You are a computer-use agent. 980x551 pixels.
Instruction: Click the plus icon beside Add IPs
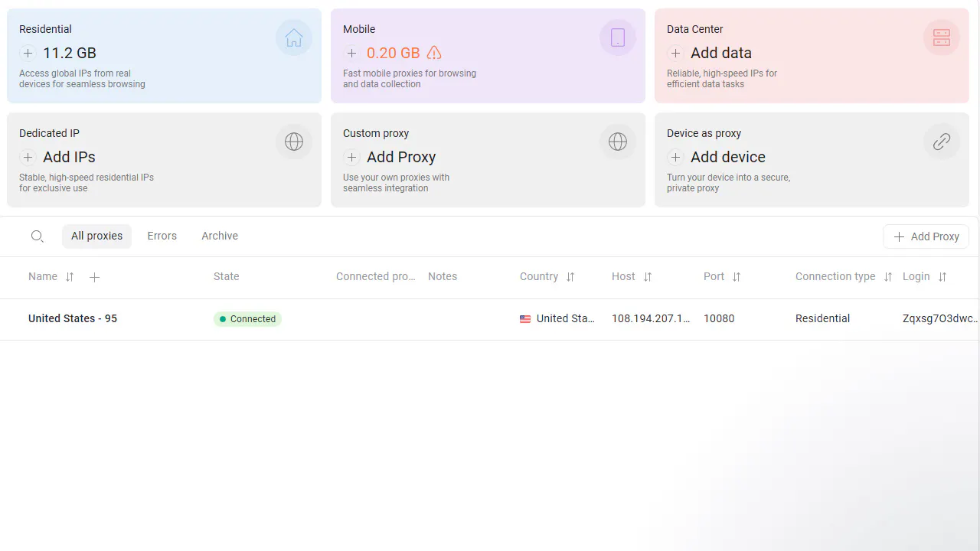[x=28, y=157]
